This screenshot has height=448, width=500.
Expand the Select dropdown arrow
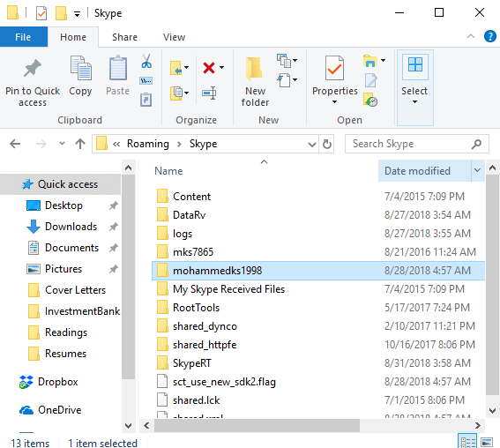pos(414,102)
